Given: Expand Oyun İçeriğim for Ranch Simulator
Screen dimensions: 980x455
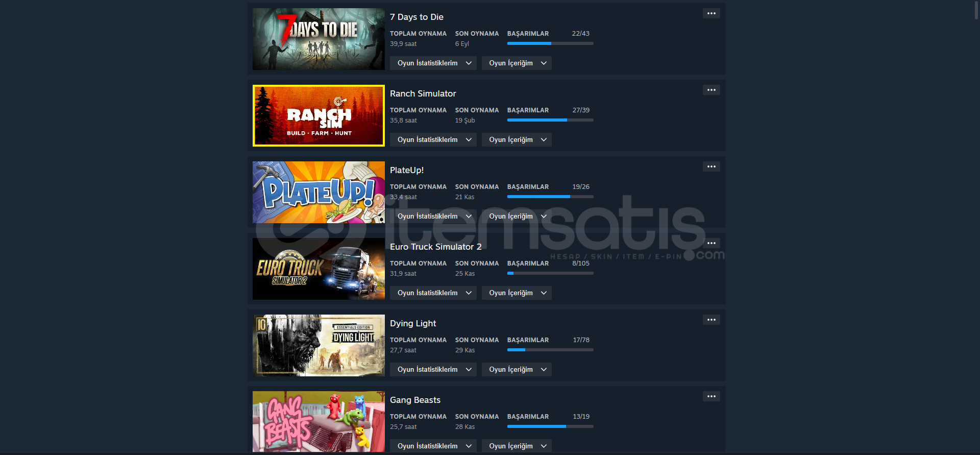Looking at the screenshot, I should (517, 140).
